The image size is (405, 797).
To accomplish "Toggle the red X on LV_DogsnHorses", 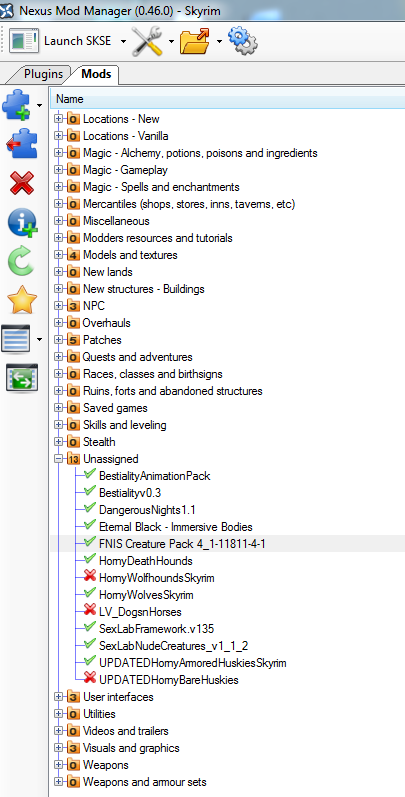I will (90, 611).
